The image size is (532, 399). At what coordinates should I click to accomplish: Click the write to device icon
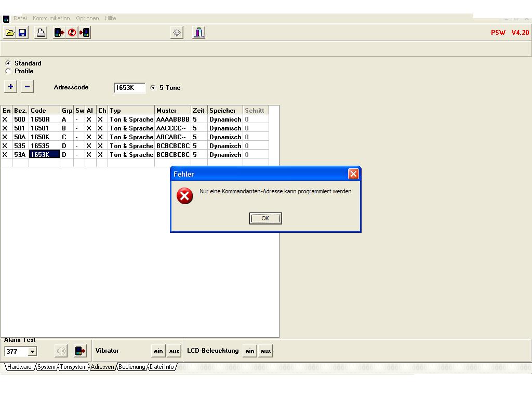pyautogui.click(x=84, y=33)
